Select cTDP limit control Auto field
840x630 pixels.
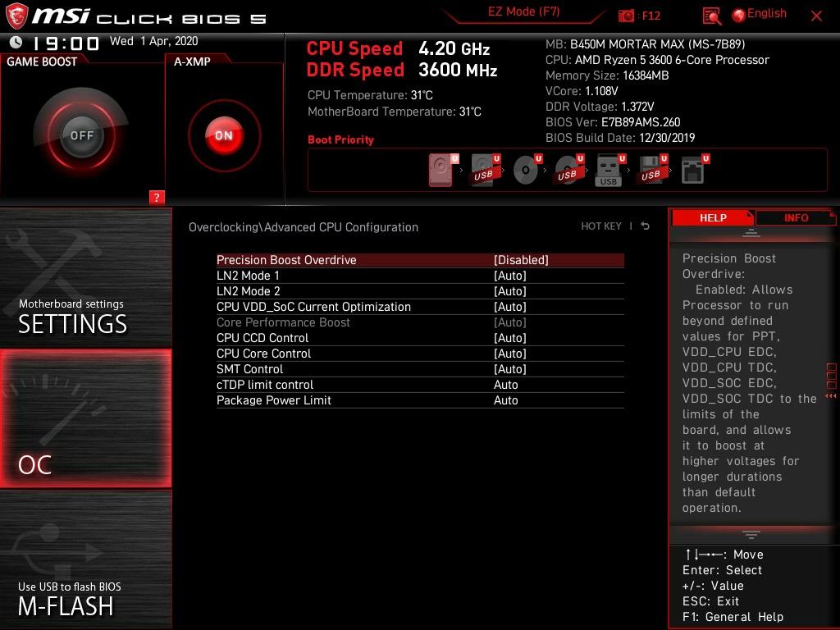tap(505, 385)
